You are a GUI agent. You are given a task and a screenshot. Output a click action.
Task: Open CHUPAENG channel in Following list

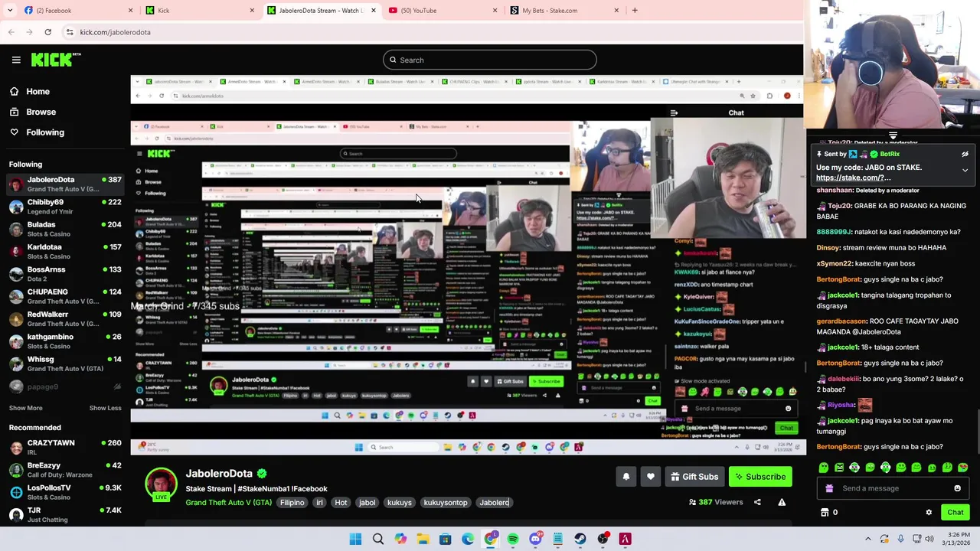(x=65, y=296)
